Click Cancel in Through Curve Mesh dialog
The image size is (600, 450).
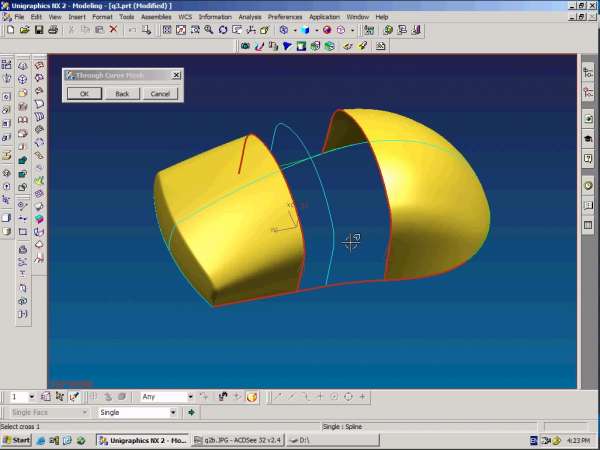(x=160, y=94)
